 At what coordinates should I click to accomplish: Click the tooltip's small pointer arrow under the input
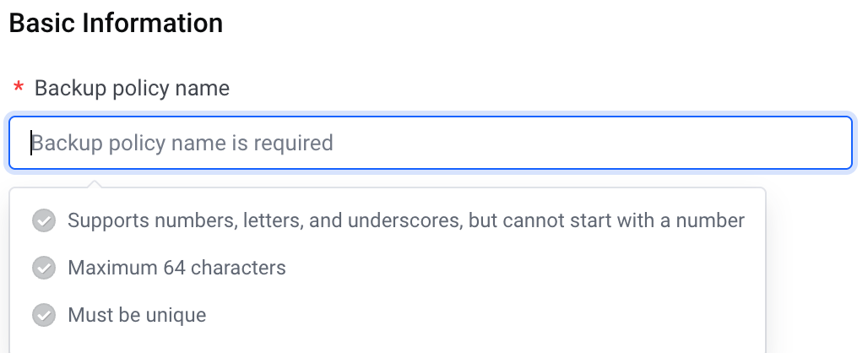tap(95, 183)
